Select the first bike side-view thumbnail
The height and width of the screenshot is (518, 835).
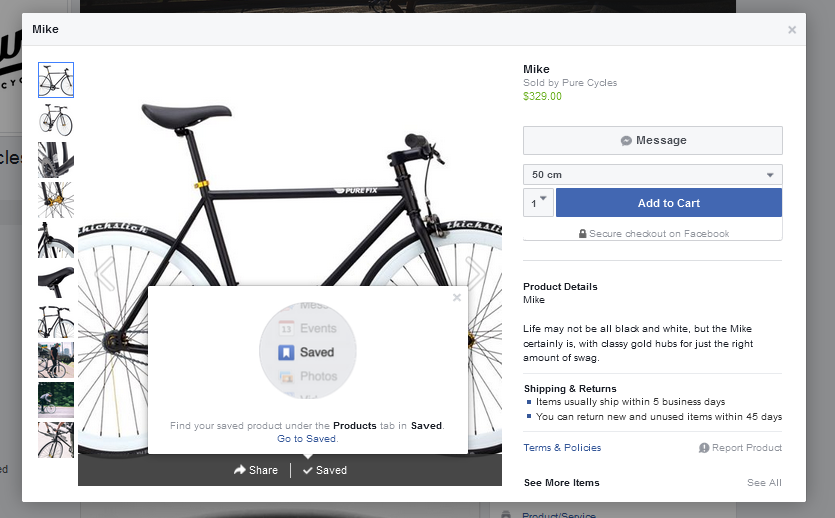pos(56,80)
